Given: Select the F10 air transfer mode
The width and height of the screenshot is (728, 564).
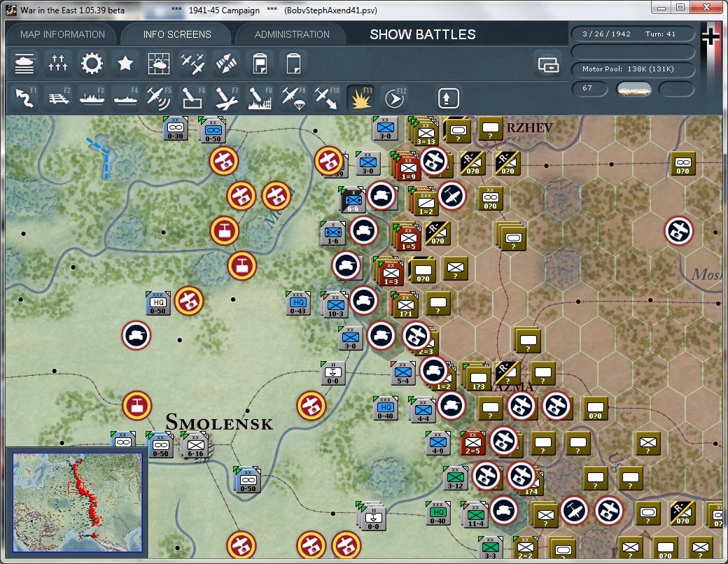Looking at the screenshot, I should (327, 98).
